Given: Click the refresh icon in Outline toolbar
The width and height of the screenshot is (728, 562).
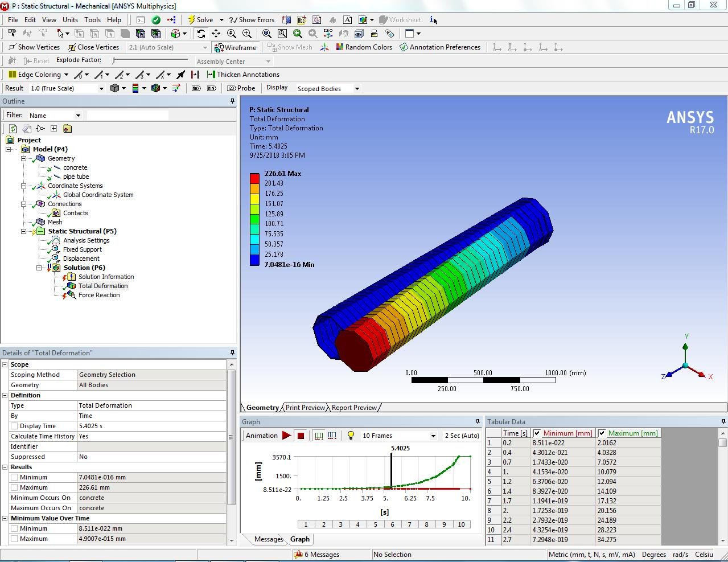Looking at the screenshot, I should click(x=13, y=129).
